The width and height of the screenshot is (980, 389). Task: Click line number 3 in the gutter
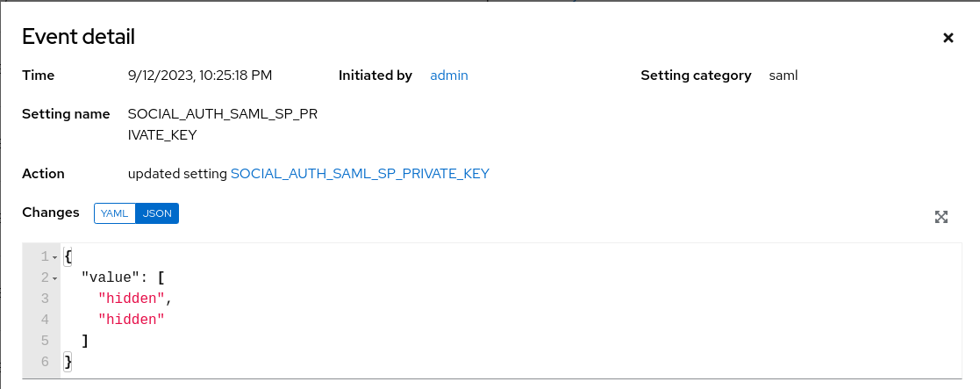[44, 299]
